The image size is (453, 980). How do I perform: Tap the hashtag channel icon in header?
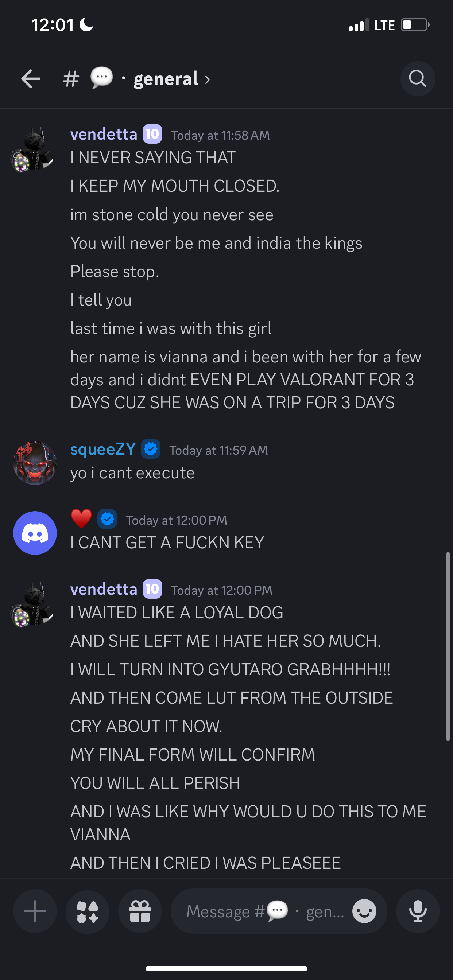[71, 79]
